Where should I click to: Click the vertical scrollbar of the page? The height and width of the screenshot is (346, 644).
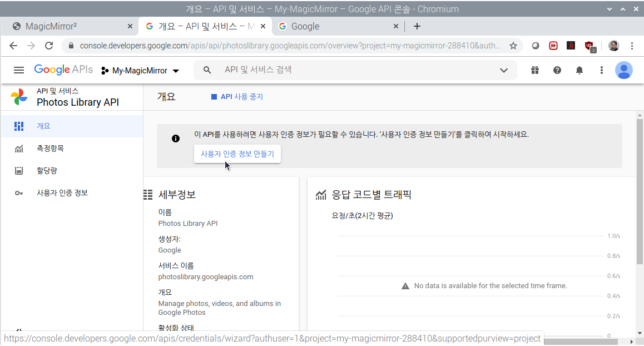click(640, 191)
